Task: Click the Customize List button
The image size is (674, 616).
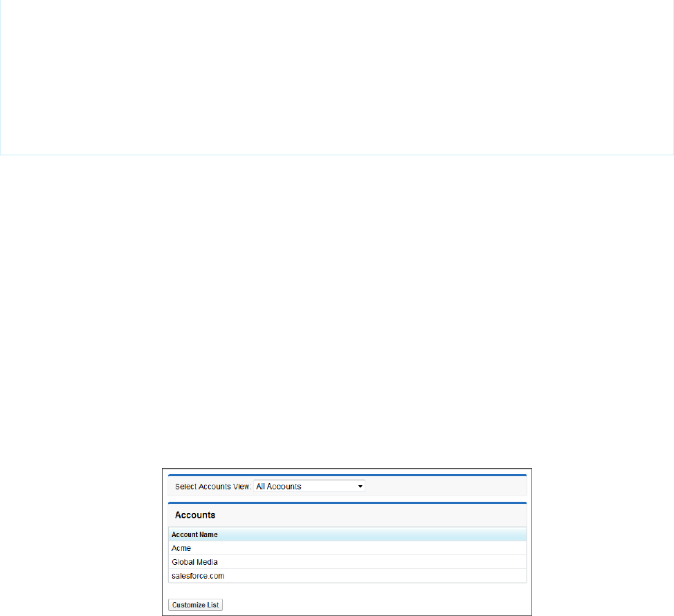Action: click(196, 605)
